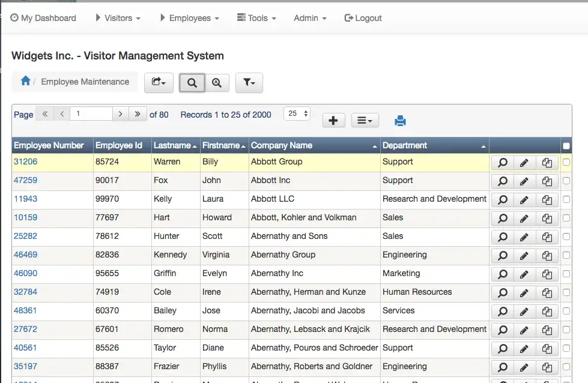
Task: Copy the Kelly Laura record
Action: click(547, 200)
